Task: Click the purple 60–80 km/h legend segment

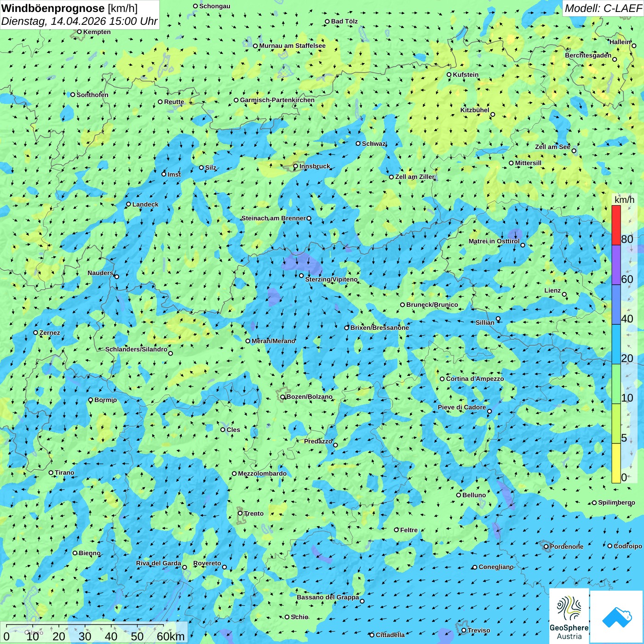Action: 616,265
